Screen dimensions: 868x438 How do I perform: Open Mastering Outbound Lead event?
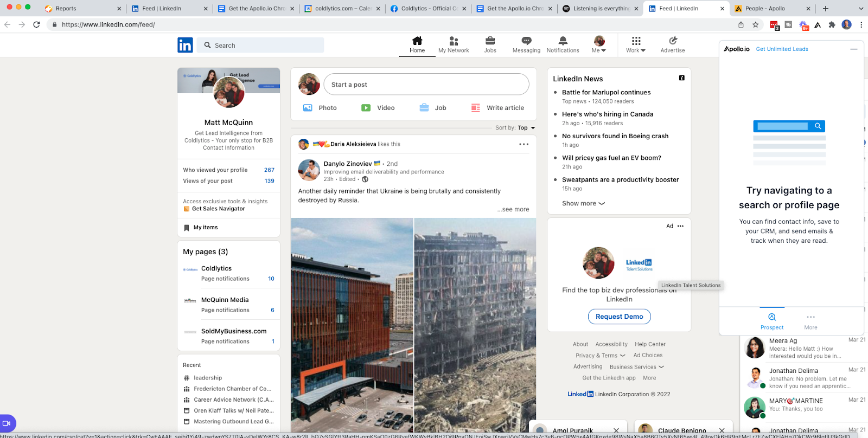coord(234,421)
